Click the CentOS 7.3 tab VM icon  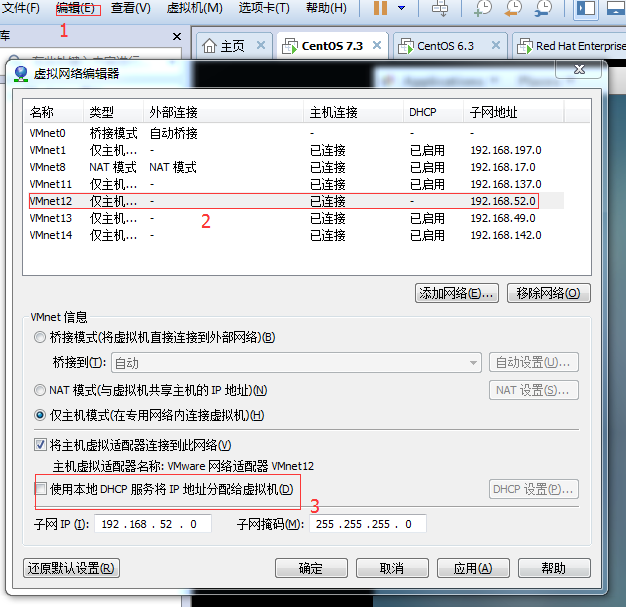290,46
